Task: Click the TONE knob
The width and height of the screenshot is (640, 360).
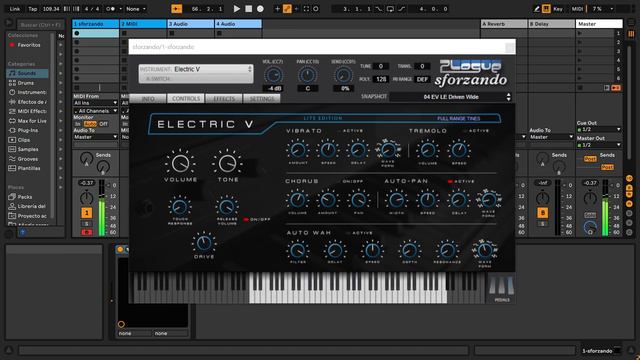Action: (x=227, y=163)
